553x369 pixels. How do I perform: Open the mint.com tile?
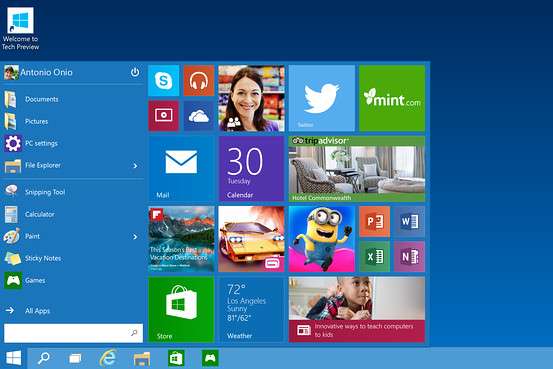tap(392, 98)
